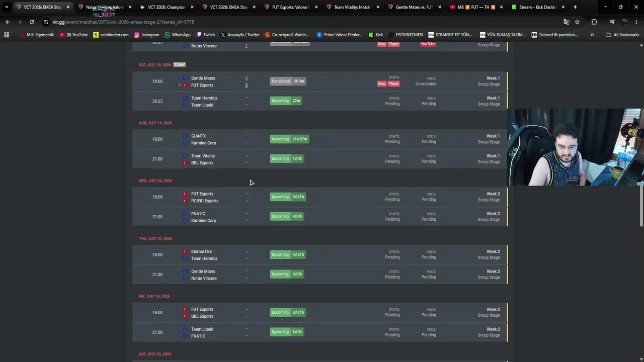Open the Chrome three-dot menu
The image size is (644, 362).
635,22
